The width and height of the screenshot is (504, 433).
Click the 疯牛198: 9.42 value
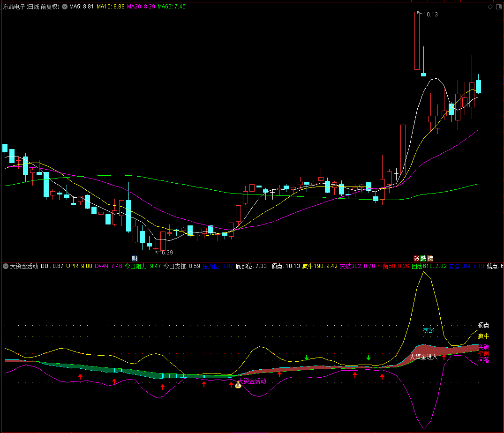tap(320, 266)
